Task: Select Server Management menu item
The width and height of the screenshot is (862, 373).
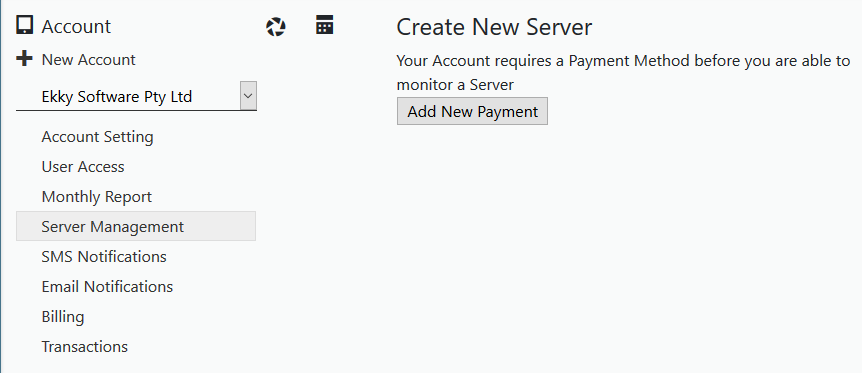Action: coord(136,226)
